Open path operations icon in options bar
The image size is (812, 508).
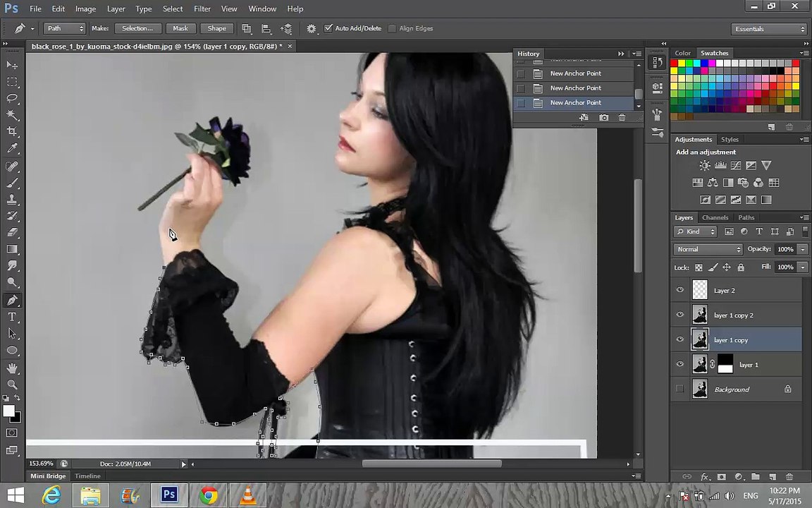point(247,28)
